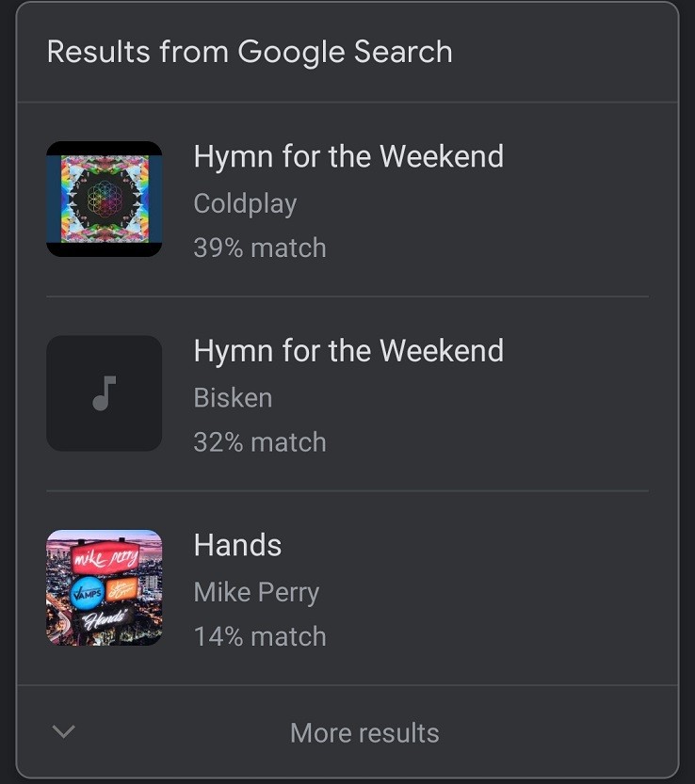The width and height of the screenshot is (695, 784).
Task: Open Mike Perry Hands cover art
Action: click(105, 587)
